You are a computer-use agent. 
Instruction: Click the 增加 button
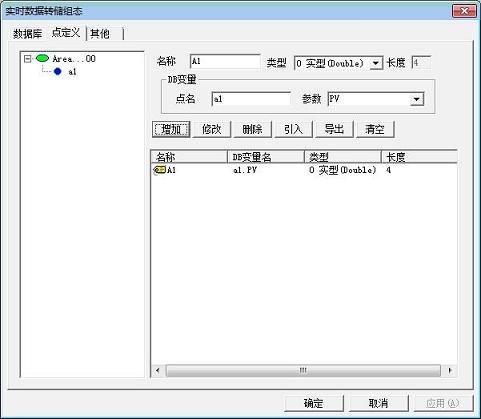pyautogui.click(x=171, y=129)
